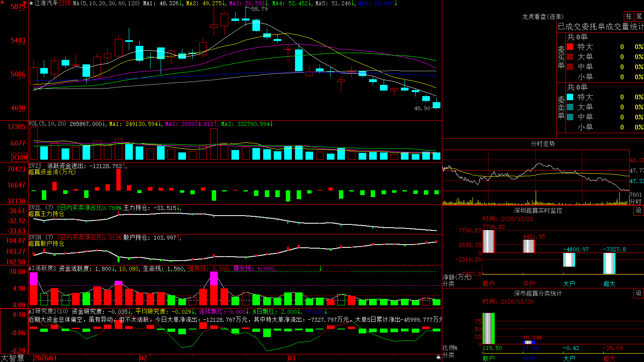
Task: Click the 7706.82 bar value label above 散户
Action: click(494, 227)
